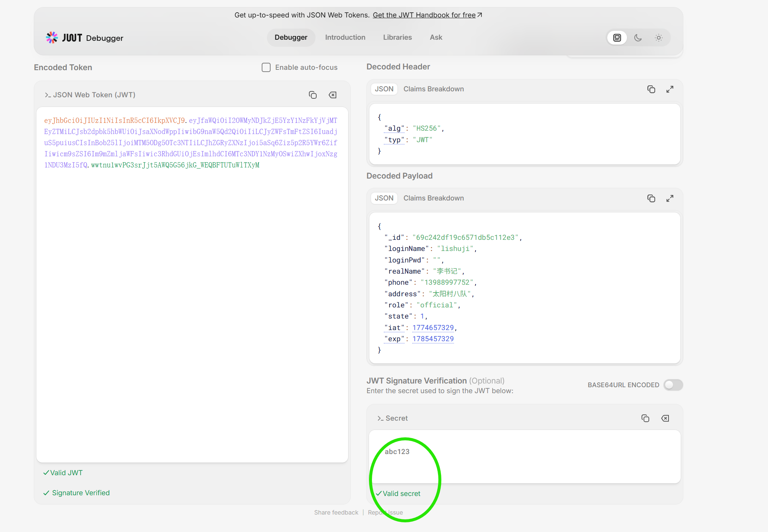Copy the encoded JWT token
This screenshot has width=768, height=532.
pyautogui.click(x=313, y=95)
